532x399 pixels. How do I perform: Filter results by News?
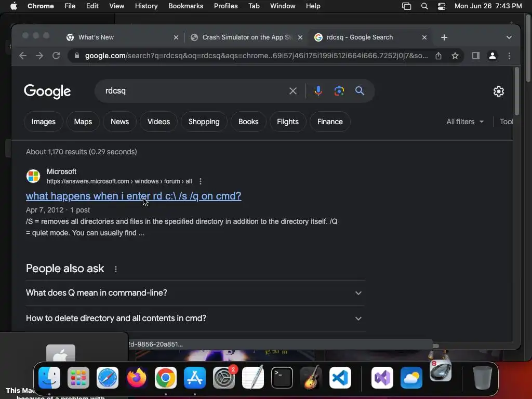[x=120, y=122]
